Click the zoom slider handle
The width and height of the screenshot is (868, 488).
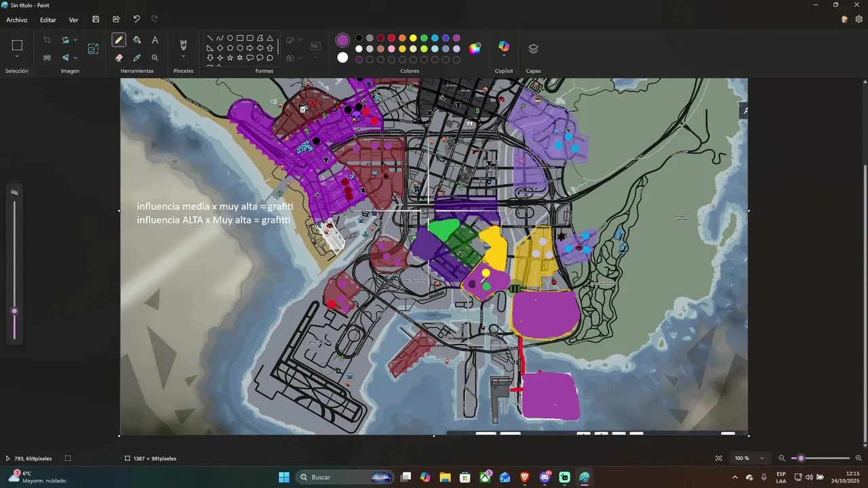(x=801, y=458)
